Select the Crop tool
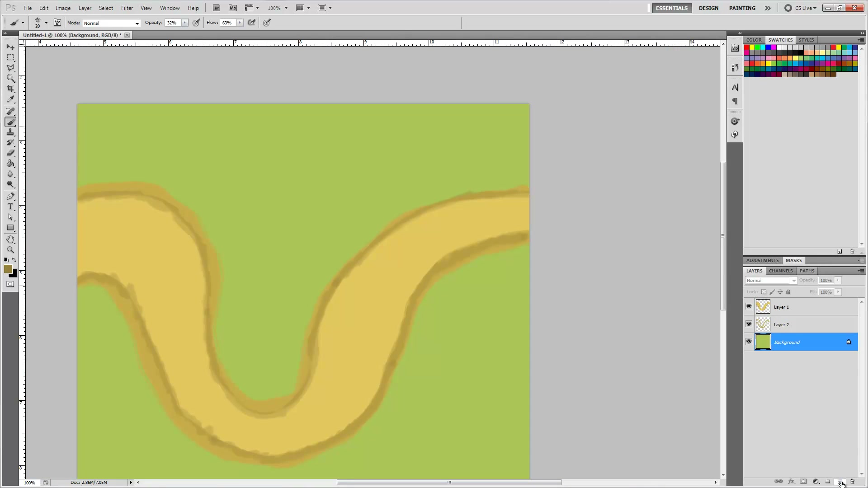This screenshot has width=868, height=488. tap(10, 89)
